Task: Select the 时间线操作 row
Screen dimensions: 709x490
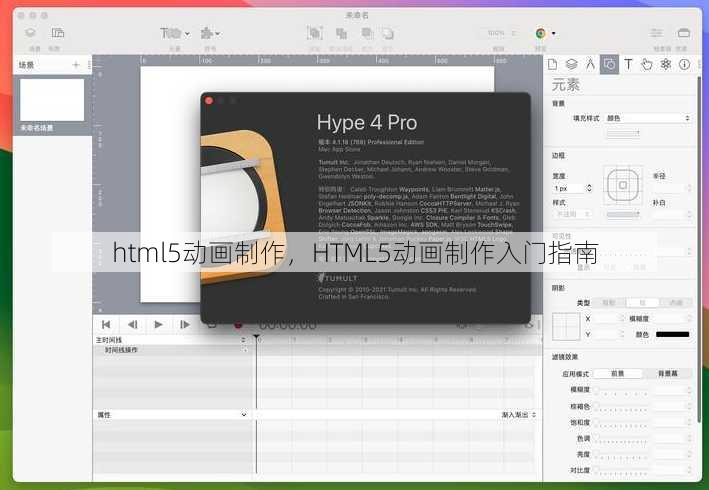Action: [172, 350]
